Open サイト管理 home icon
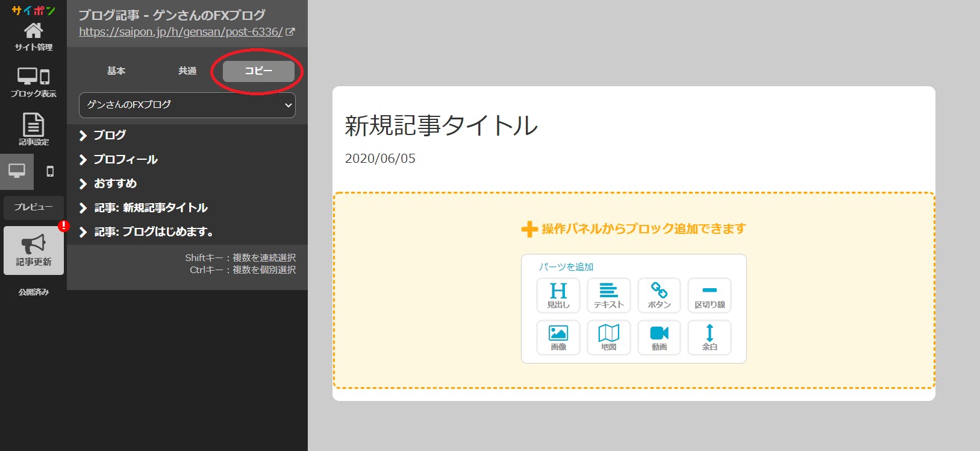The image size is (980, 451). pyautogui.click(x=33, y=36)
